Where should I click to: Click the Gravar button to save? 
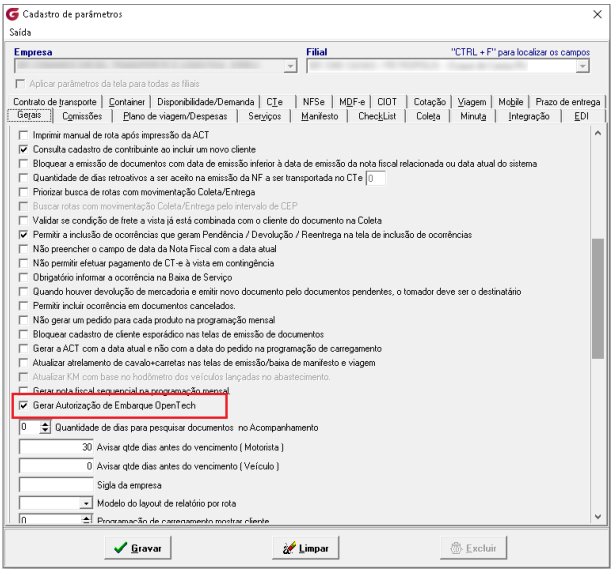pos(138,548)
